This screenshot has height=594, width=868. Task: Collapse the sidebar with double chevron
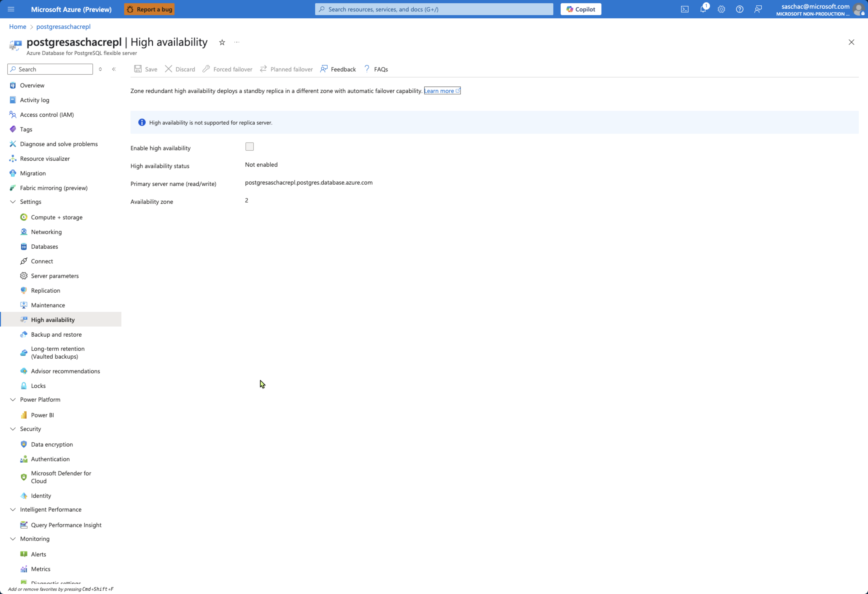tap(114, 69)
